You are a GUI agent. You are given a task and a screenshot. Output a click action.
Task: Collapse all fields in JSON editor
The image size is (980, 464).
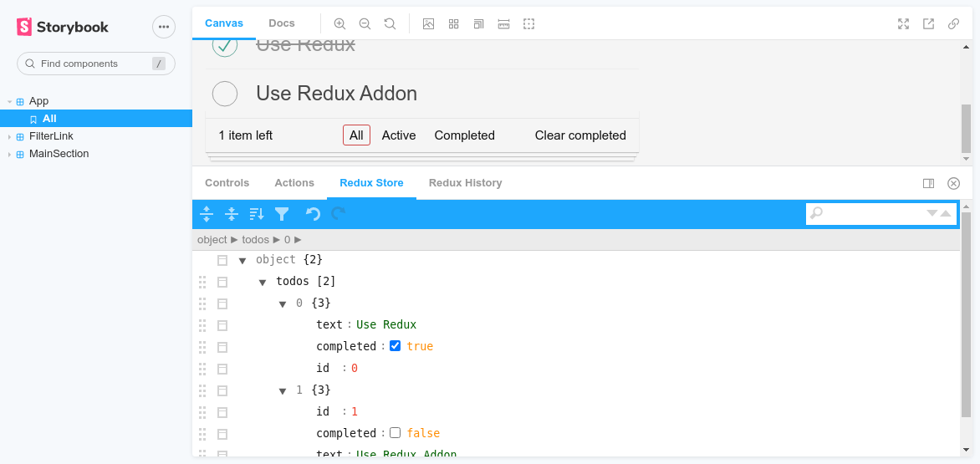click(x=232, y=214)
